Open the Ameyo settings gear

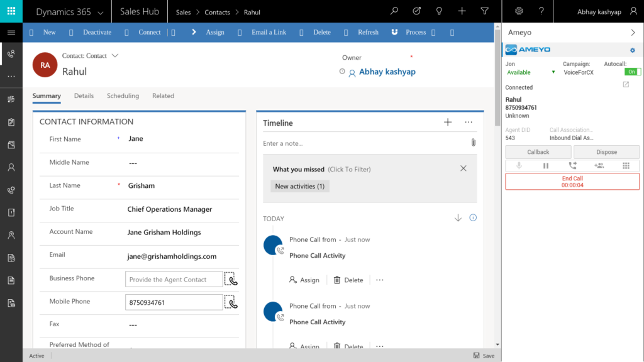point(633,50)
